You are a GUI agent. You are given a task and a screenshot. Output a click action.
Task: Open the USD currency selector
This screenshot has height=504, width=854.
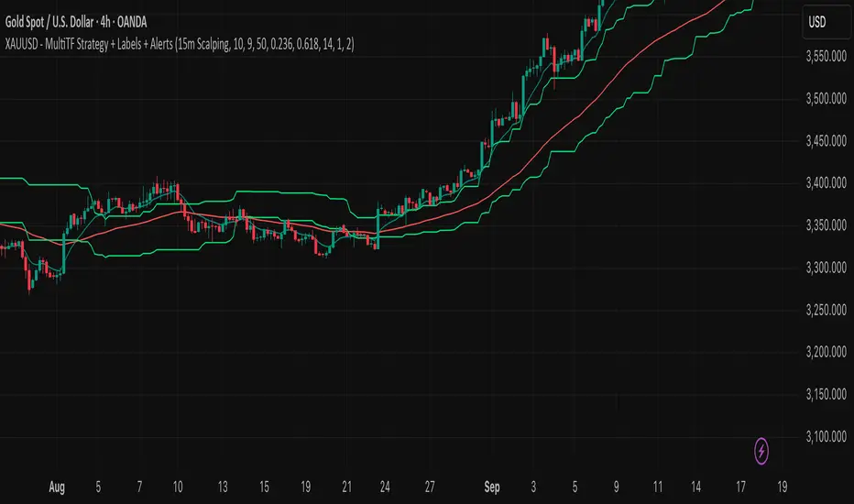coord(827,22)
